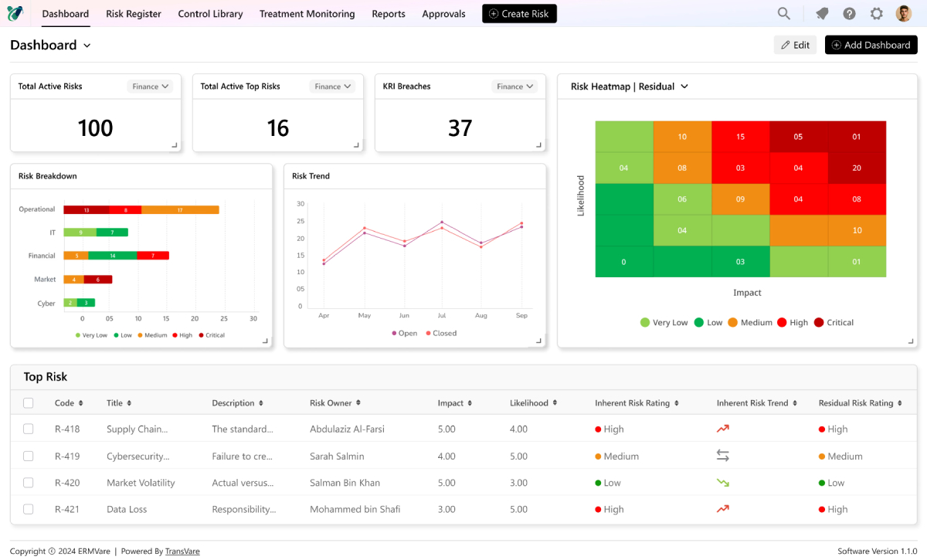Switch to the Risk Register tab
The image size is (927, 560).
[133, 13]
